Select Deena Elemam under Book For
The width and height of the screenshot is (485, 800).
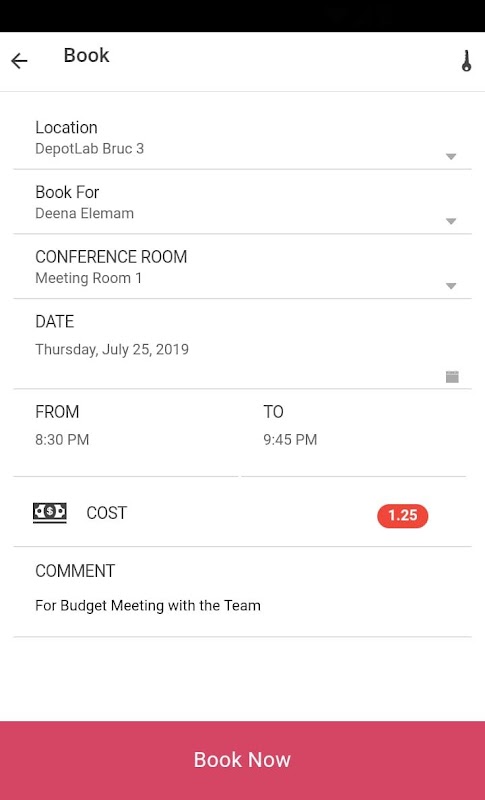84,213
